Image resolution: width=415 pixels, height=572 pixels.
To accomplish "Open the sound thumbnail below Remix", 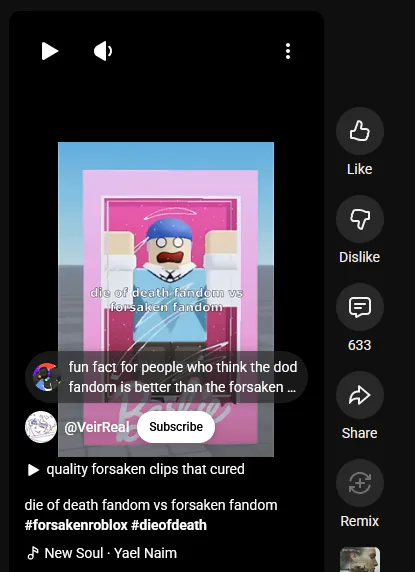I will point(360,560).
